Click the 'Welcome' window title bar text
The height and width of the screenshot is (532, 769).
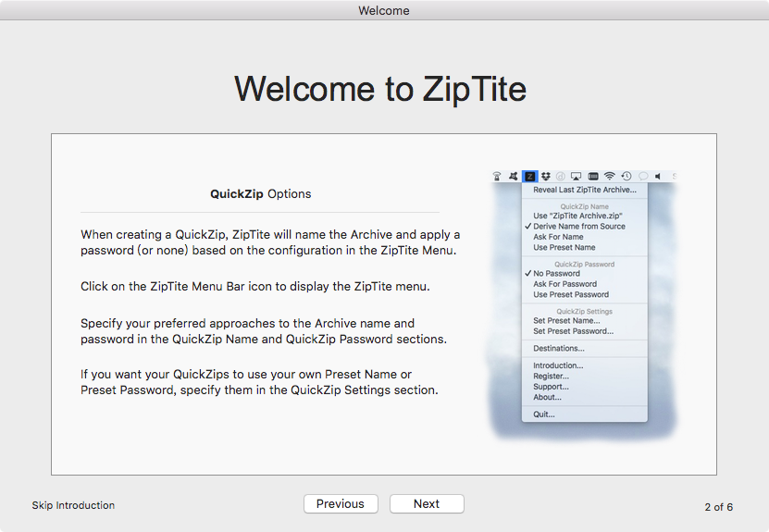pyautogui.click(x=384, y=10)
